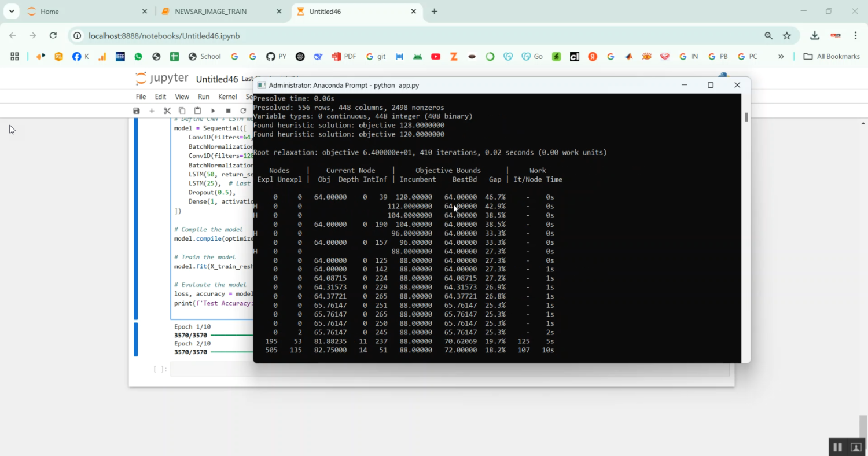Copy selected cells using the copy icon

click(x=182, y=111)
